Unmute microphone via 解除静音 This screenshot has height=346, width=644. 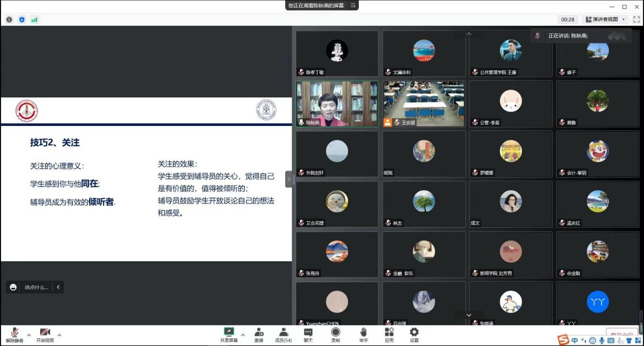(15, 333)
